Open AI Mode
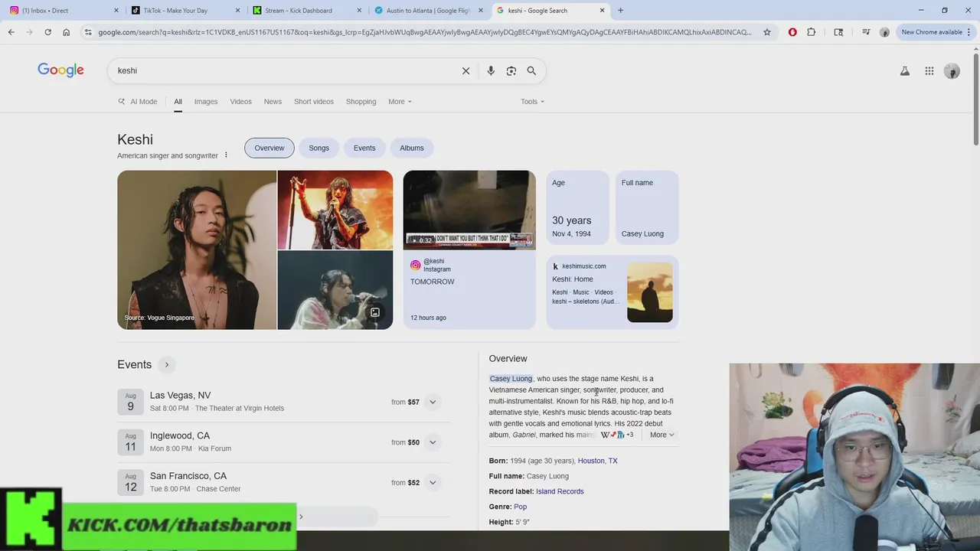The image size is (980, 551). [x=138, y=101]
